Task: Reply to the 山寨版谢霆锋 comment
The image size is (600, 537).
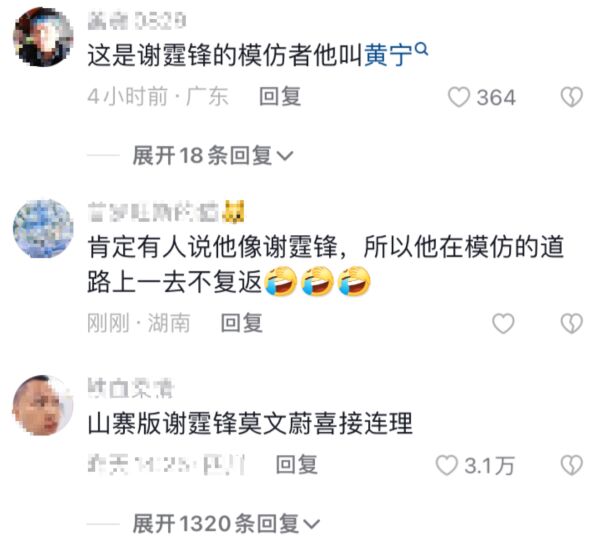Action: pos(297,465)
